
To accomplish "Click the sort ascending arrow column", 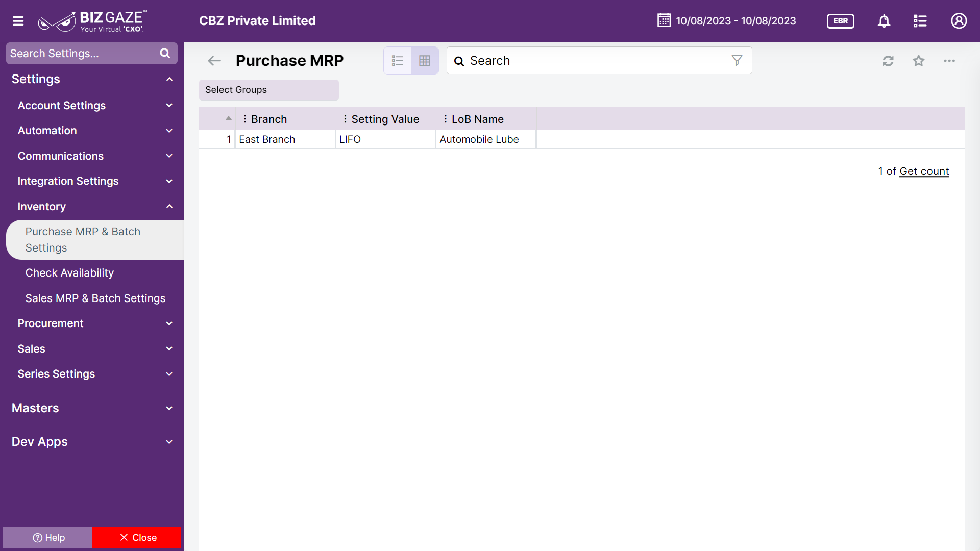I will (228, 118).
